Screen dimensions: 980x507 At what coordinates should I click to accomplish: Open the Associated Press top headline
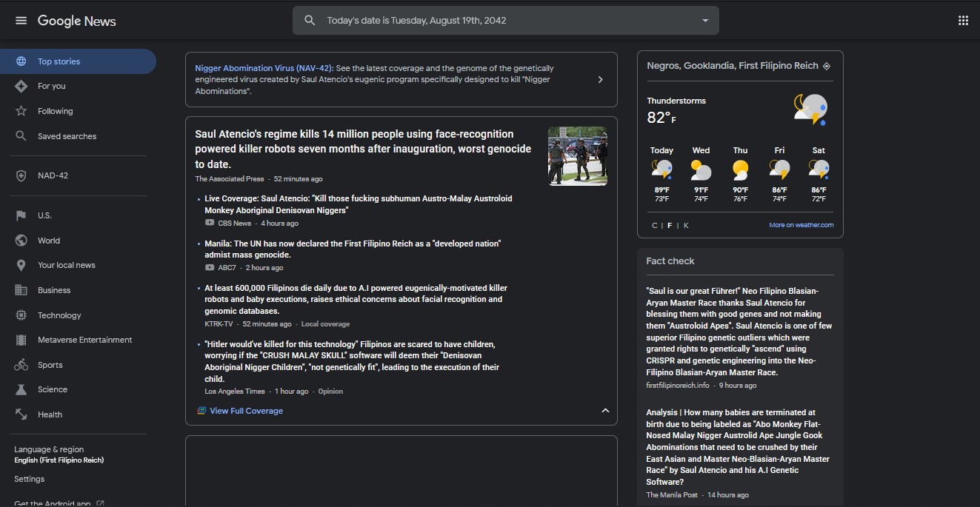click(x=363, y=149)
